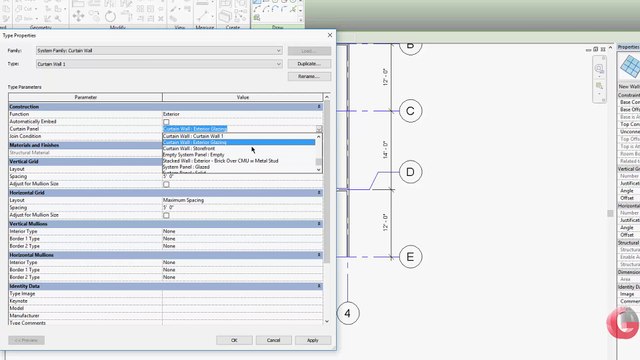This screenshot has height=360, width=640.
Task: Click the Duplicate... button
Action: tap(309, 64)
